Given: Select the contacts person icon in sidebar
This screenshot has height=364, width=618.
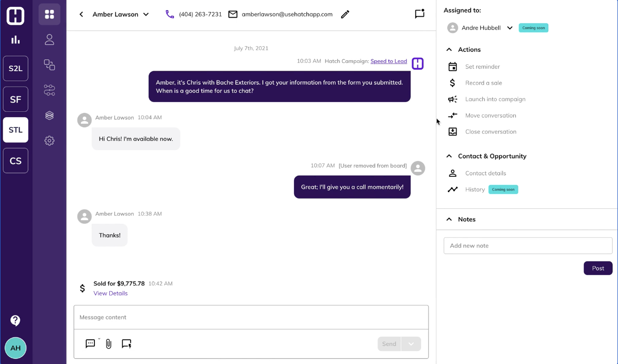Looking at the screenshot, I should pos(49,39).
